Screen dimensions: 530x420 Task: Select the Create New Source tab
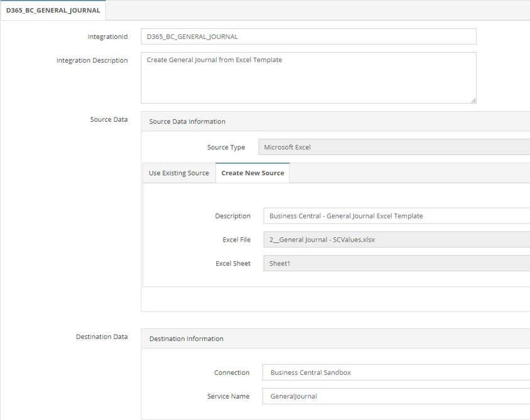(252, 173)
